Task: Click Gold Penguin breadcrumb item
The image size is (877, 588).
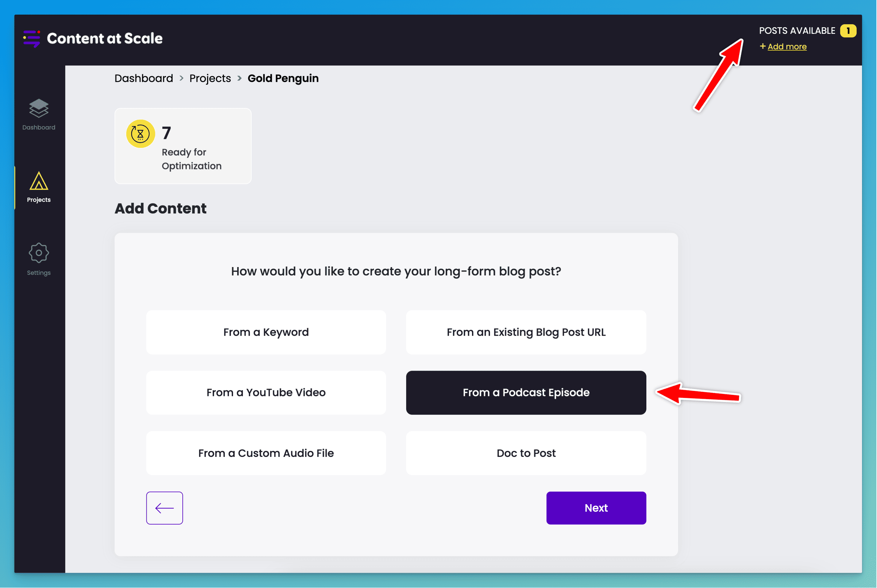Action: click(x=283, y=78)
